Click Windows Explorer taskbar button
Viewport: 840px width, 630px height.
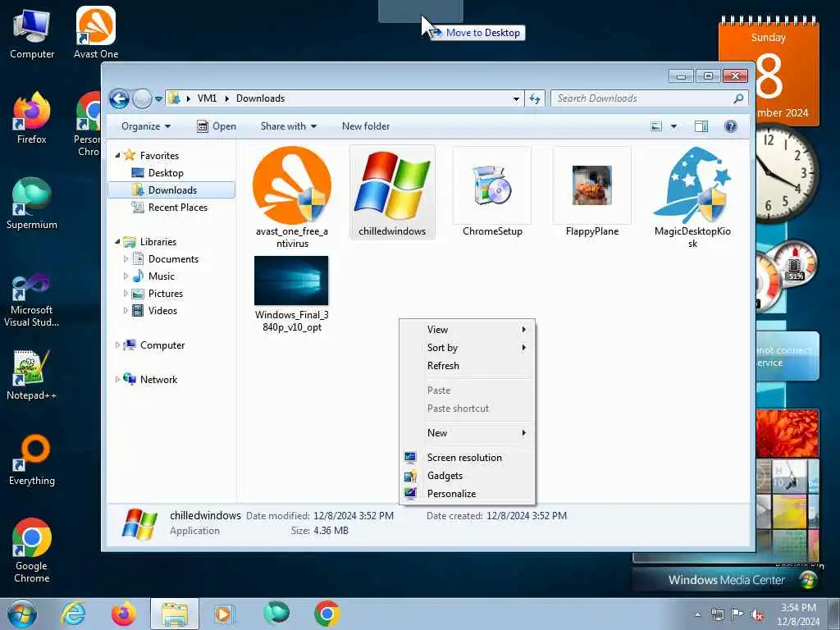pyautogui.click(x=175, y=614)
